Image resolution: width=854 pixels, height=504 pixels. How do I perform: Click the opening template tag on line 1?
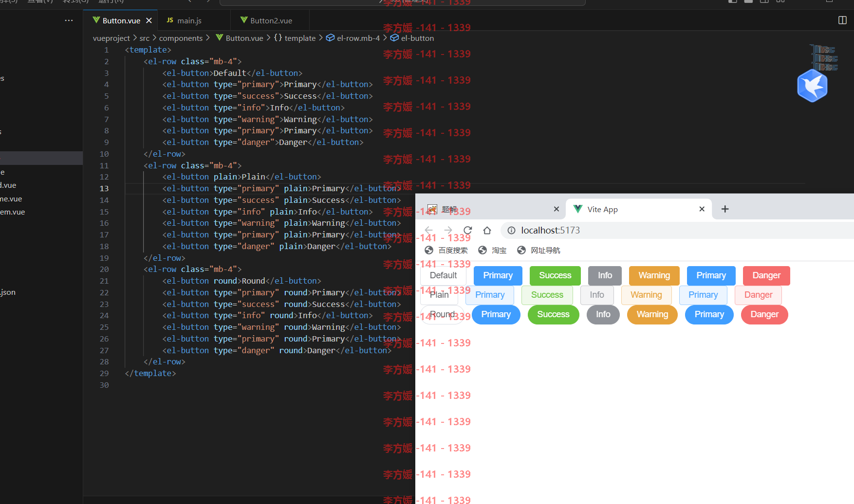coord(148,50)
